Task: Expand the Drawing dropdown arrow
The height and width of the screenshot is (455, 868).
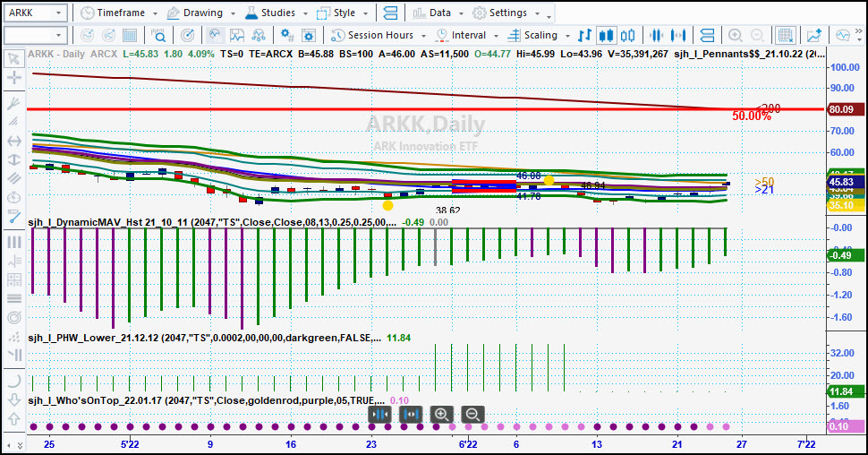Action: (x=233, y=13)
